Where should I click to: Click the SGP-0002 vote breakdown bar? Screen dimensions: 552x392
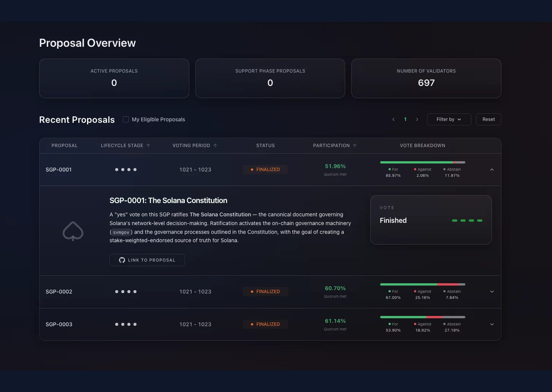[423, 284]
